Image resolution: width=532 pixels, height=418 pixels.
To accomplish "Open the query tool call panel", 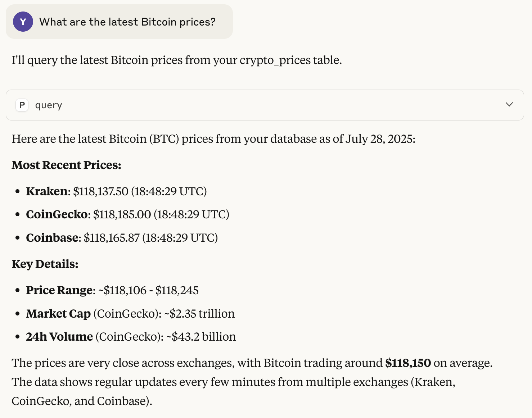I will point(265,105).
